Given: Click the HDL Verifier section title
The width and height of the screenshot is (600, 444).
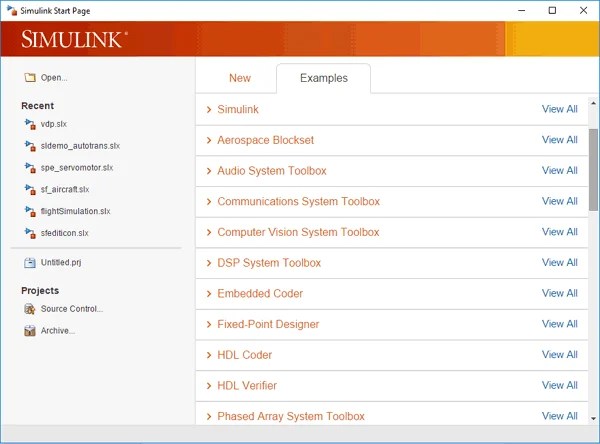Looking at the screenshot, I should pyautogui.click(x=247, y=385).
